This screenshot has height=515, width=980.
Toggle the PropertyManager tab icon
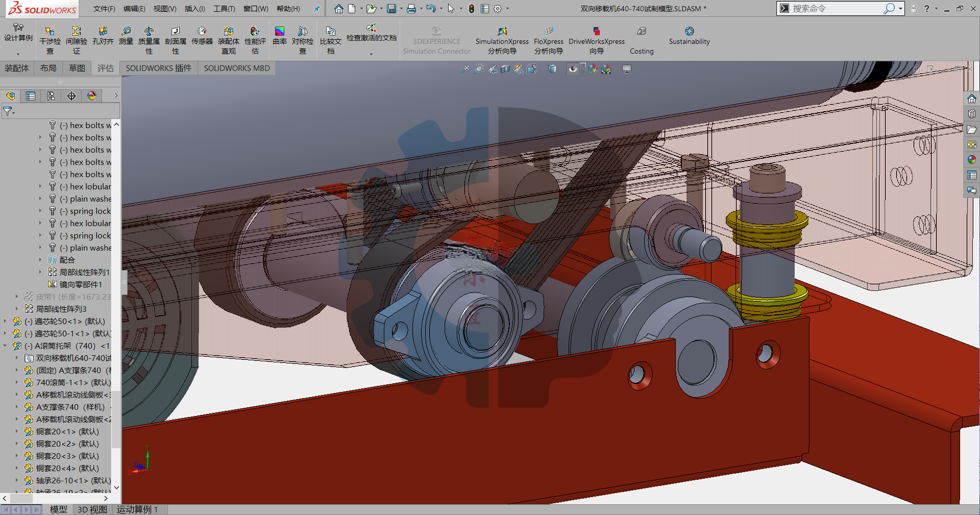[31, 96]
